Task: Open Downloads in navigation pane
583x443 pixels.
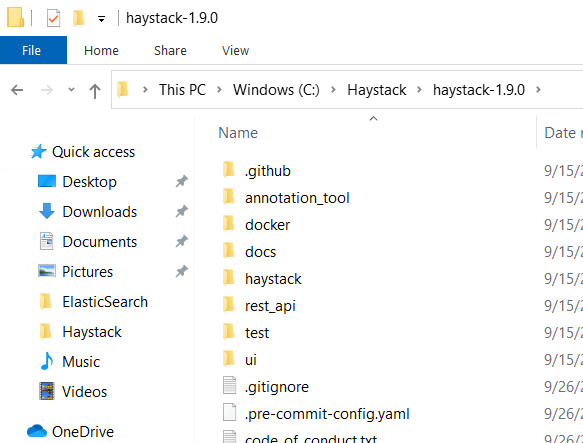Action: point(100,212)
